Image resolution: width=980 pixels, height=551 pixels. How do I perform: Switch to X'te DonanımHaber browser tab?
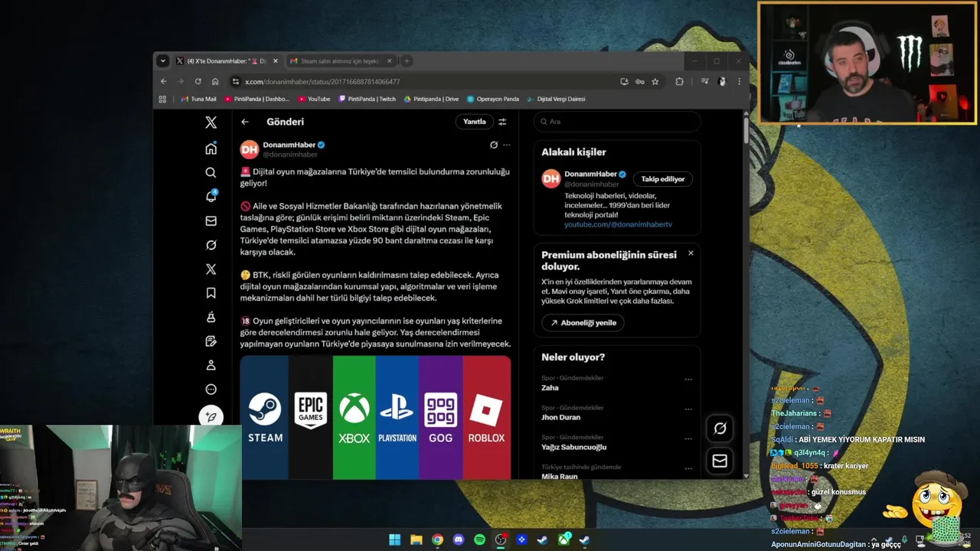coord(226,61)
